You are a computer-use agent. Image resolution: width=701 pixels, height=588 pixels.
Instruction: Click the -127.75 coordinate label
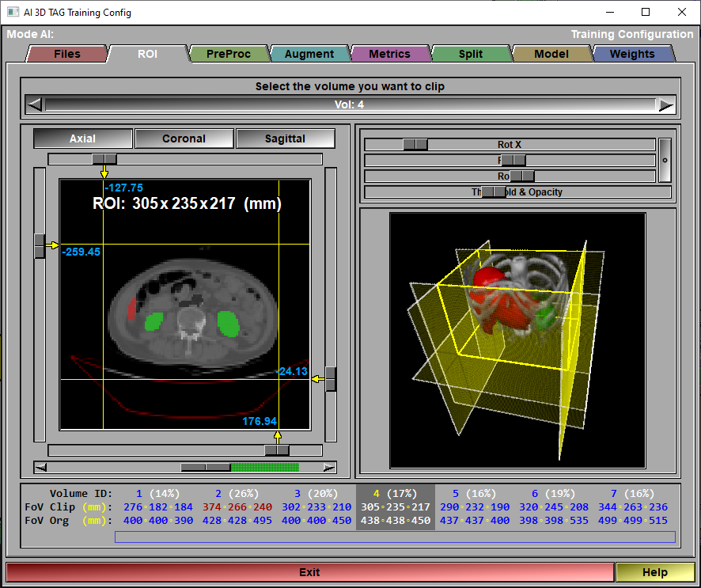pyautogui.click(x=124, y=188)
